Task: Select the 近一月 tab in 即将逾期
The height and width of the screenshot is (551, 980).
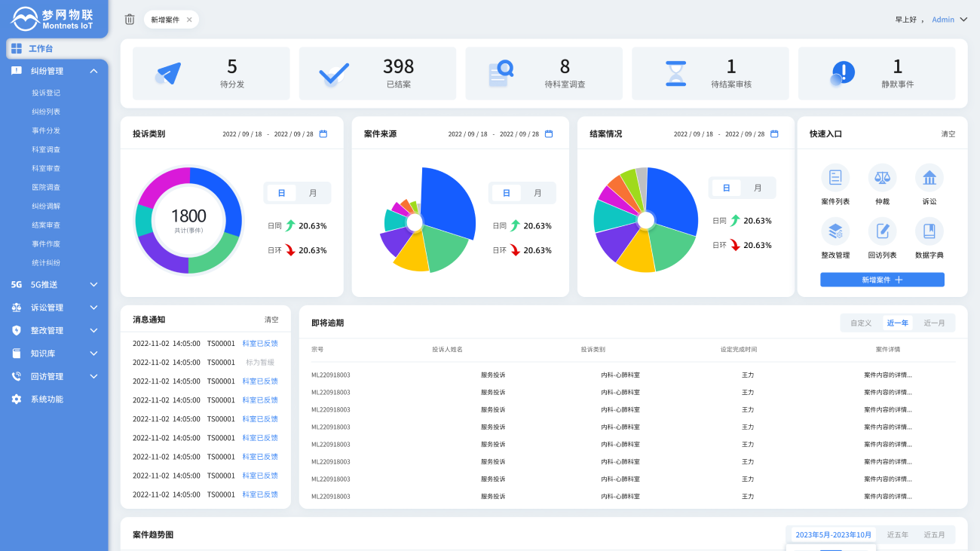Action: (x=934, y=323)
